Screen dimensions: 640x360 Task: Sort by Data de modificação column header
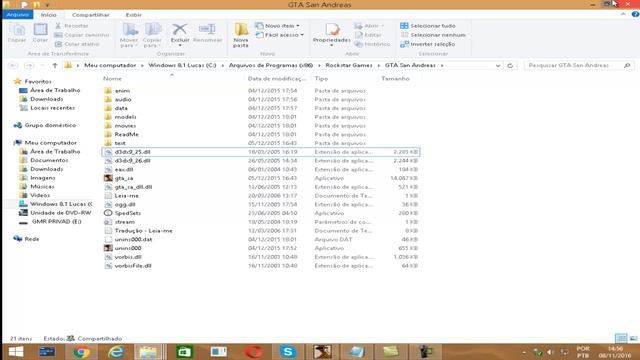277,78
